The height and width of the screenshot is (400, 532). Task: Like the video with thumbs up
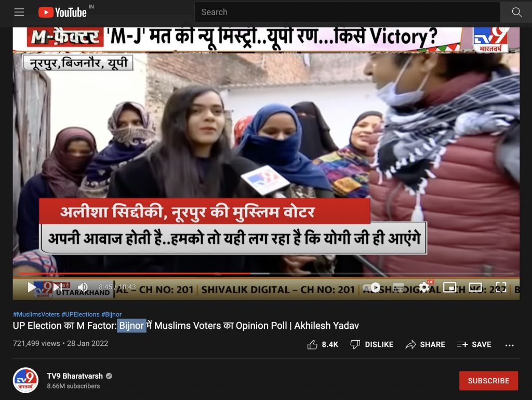[x=312, y=345]
